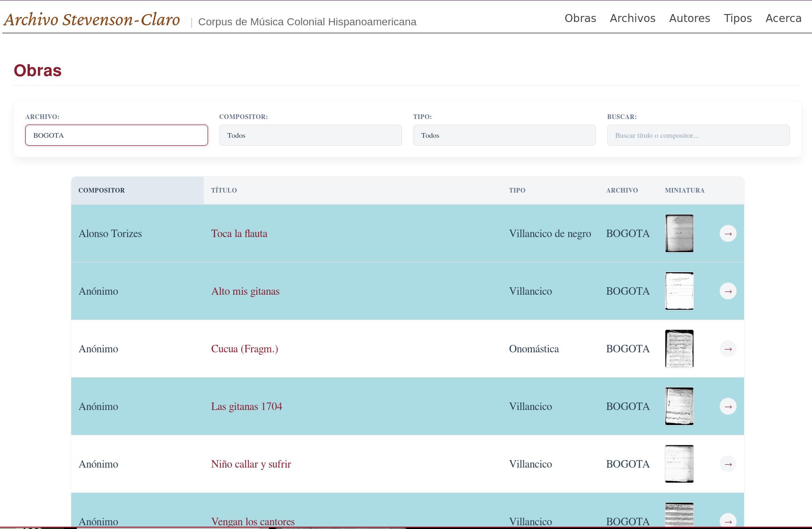Open the Toca la flauta manuscript thumbnail
This screenshot has height=529, width=812.
679,233
